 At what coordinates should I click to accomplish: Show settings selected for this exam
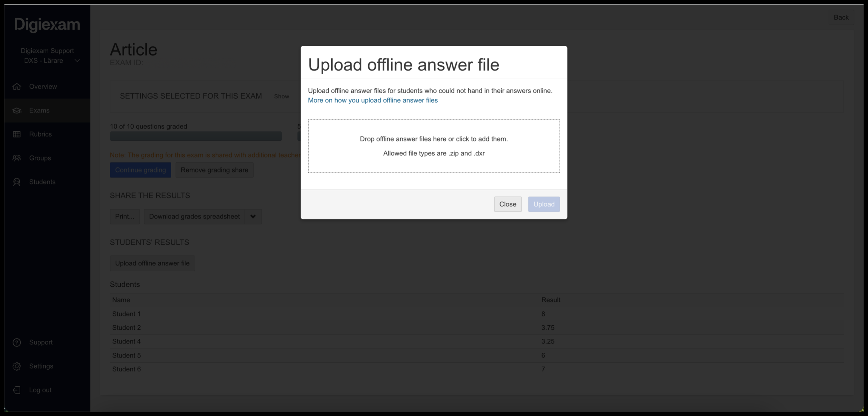[281, 96]
